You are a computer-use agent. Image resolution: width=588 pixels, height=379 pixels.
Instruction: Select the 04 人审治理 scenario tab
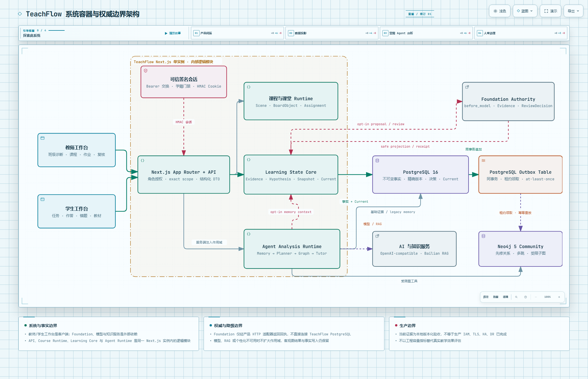click(x=521, y=33)
